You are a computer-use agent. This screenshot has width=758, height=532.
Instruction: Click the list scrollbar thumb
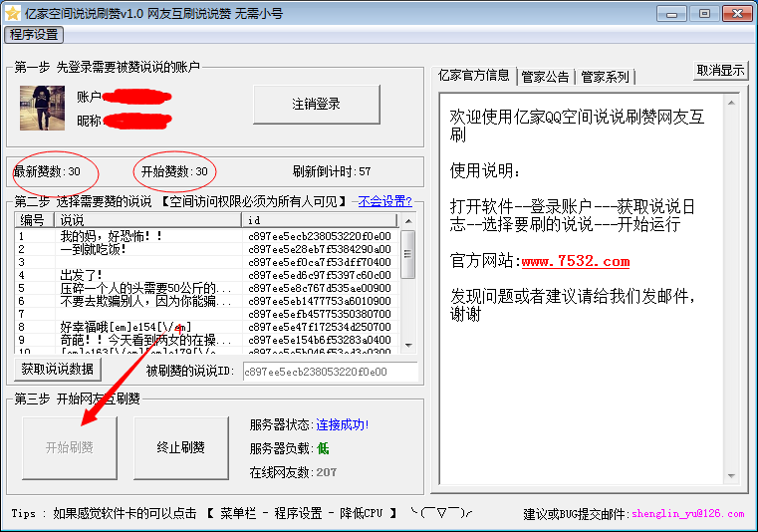[x=408, y=255]
